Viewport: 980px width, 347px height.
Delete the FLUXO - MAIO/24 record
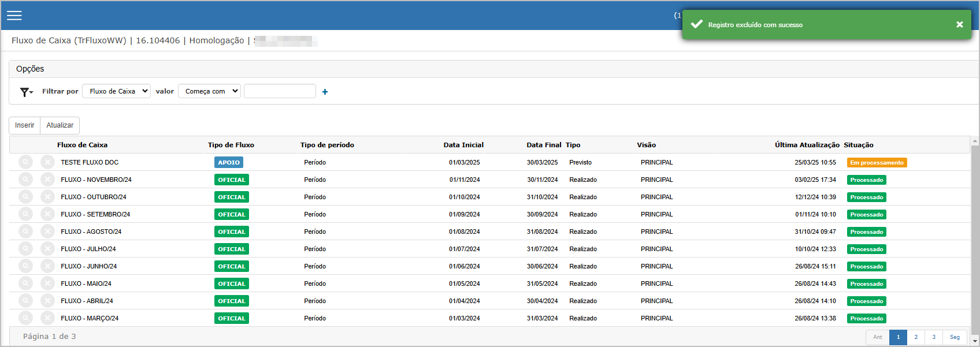(47, 283)
